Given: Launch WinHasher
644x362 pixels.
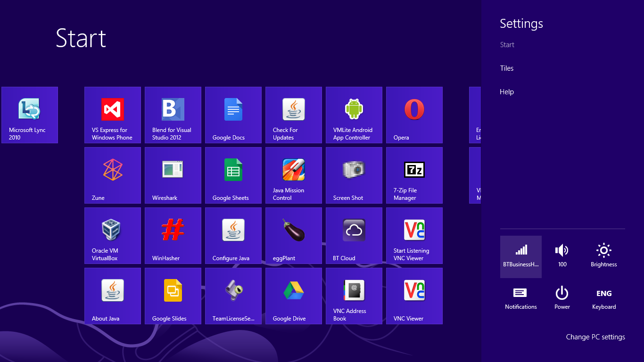Looking at the screenshot, I should click(173, 236).
